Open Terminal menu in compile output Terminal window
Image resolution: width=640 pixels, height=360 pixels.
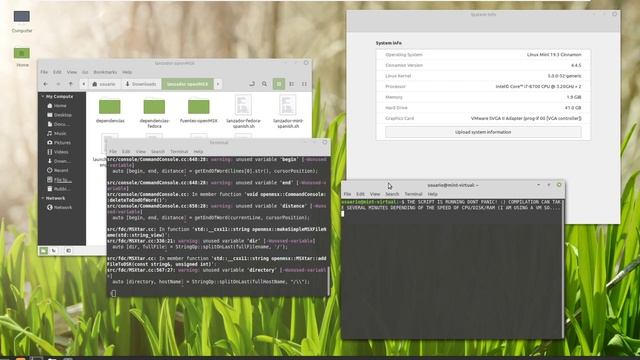coord(179,152)
